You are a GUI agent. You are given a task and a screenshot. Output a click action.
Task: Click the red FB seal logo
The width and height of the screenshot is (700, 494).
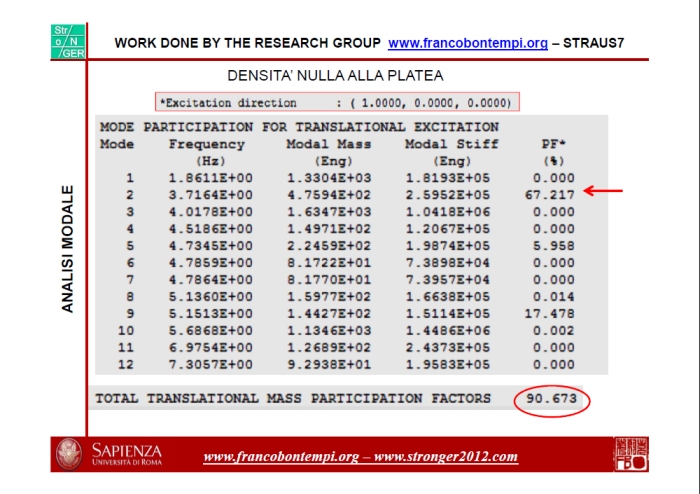click(x=630, y=455)
